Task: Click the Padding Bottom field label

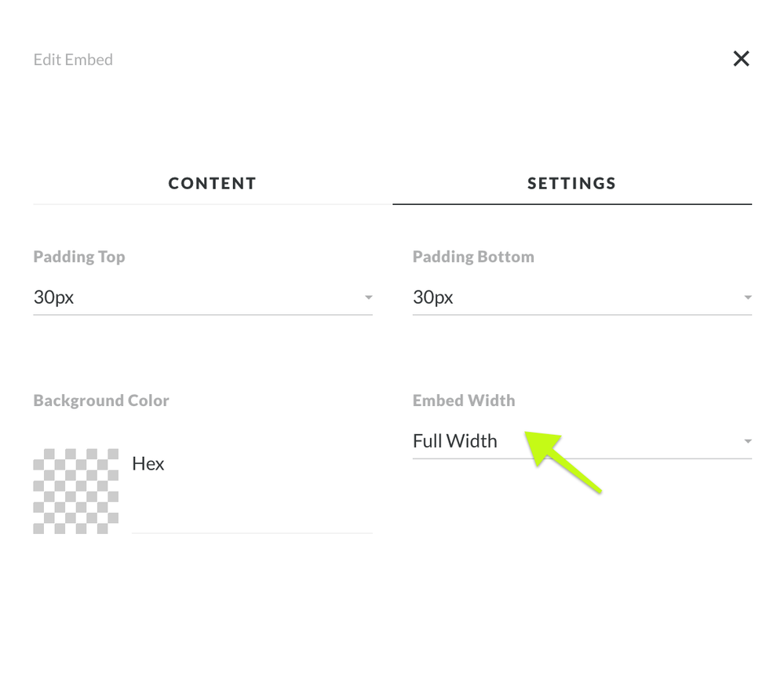Action: (473, 257)
